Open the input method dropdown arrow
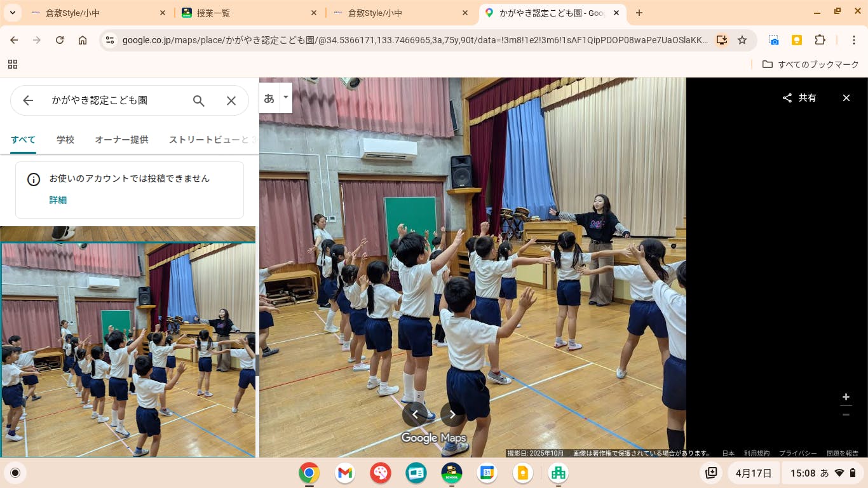 pyautogui.click(x=286, y=98)
